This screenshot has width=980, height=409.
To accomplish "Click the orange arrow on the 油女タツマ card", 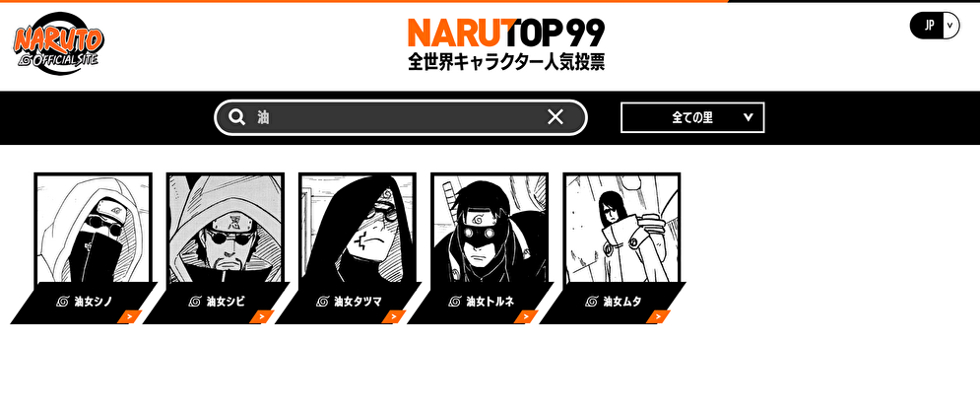I will tap(394, 317).
